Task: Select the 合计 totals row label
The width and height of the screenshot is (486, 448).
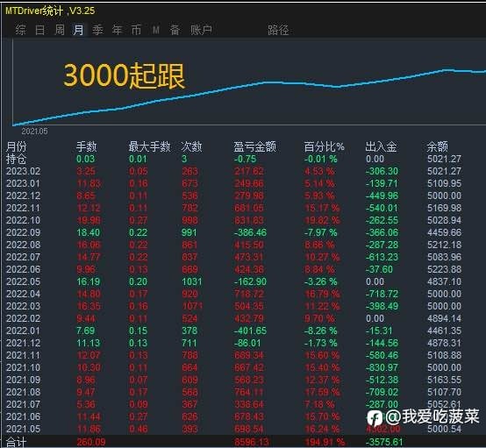Action: point(16,443)
